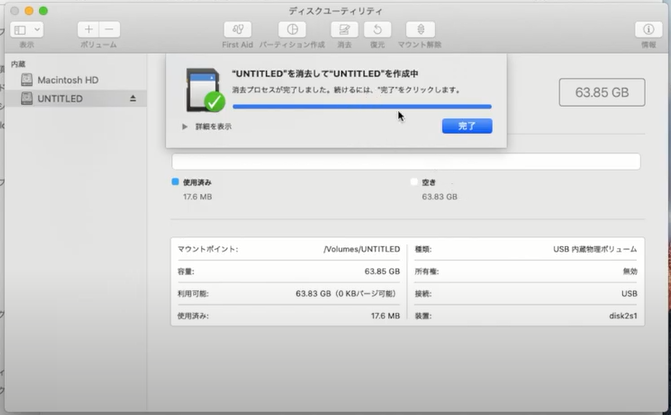Click the 63.83 GB free value under 空き
671x415 pixels.
pyautogui.click(x=439, y=197)
